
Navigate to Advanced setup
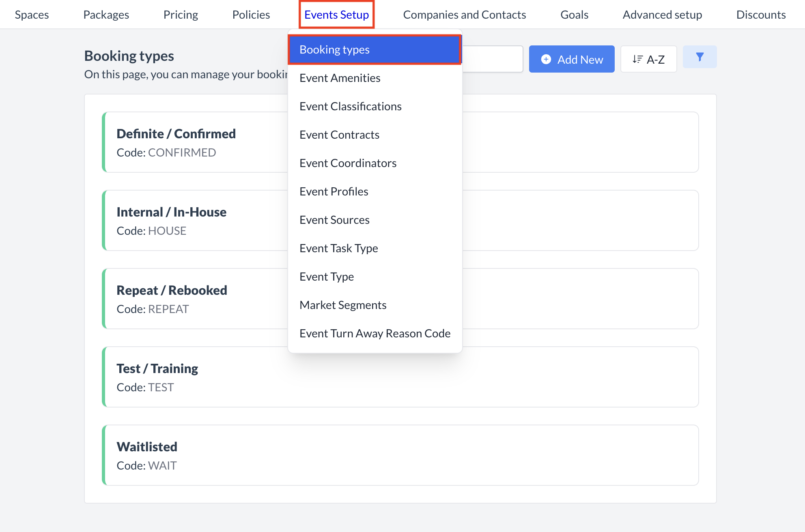coord(662,14)
